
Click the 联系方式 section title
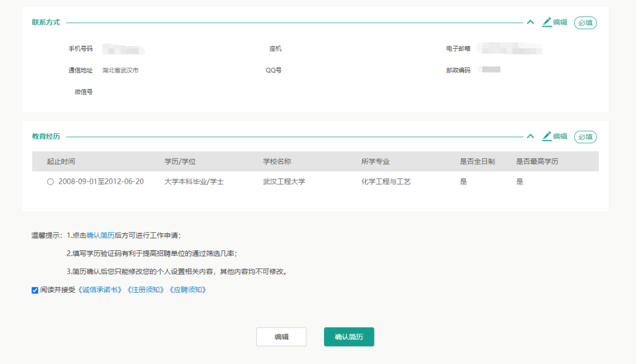(x=46, y=22)
